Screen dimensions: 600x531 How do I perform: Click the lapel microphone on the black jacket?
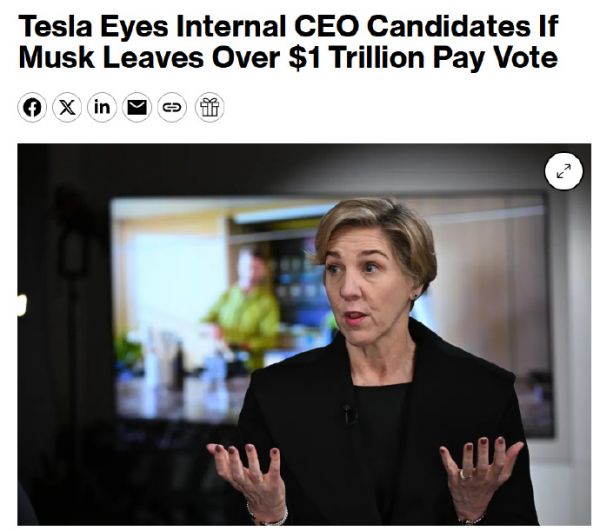point(349,411)
